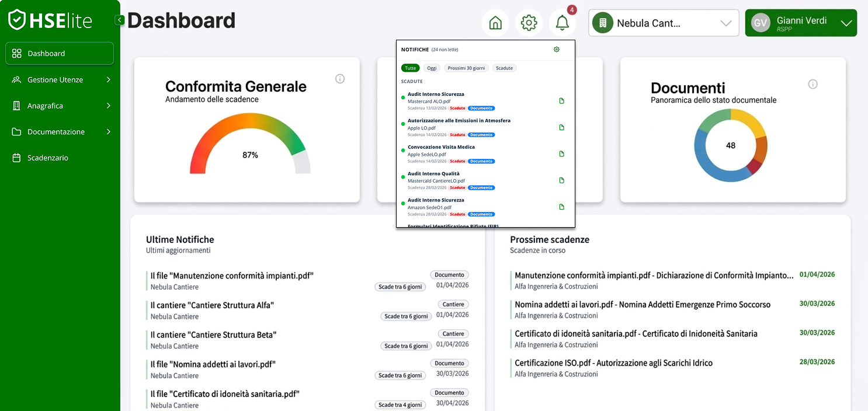Image resolution: width=868 pixels, height=411 pixels.
Task: Click the notification bell icon
Action: [x=562, y=23]
